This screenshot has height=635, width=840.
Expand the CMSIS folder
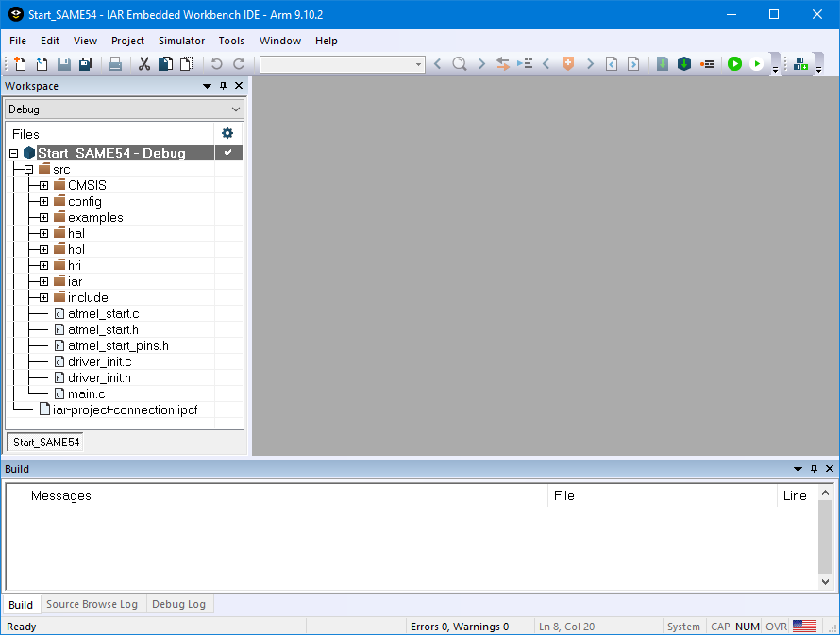43,186
